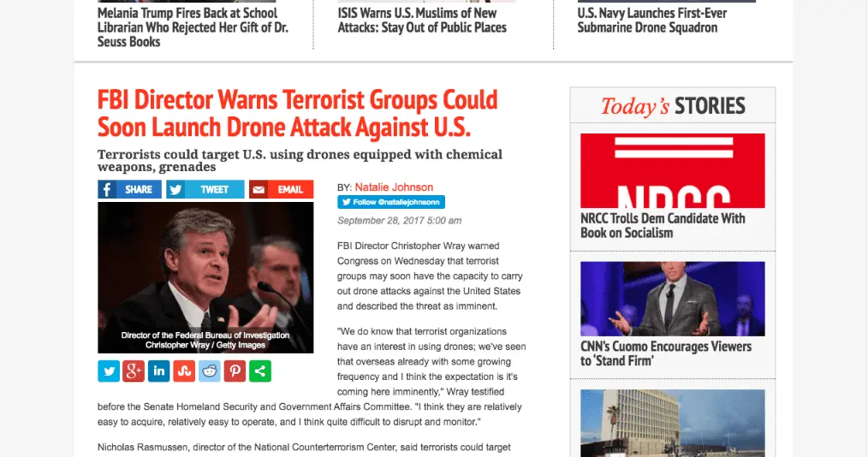868x457 pixels.
Task: Click the Christopher Wray article photo
Action: (x=205, y=278)
